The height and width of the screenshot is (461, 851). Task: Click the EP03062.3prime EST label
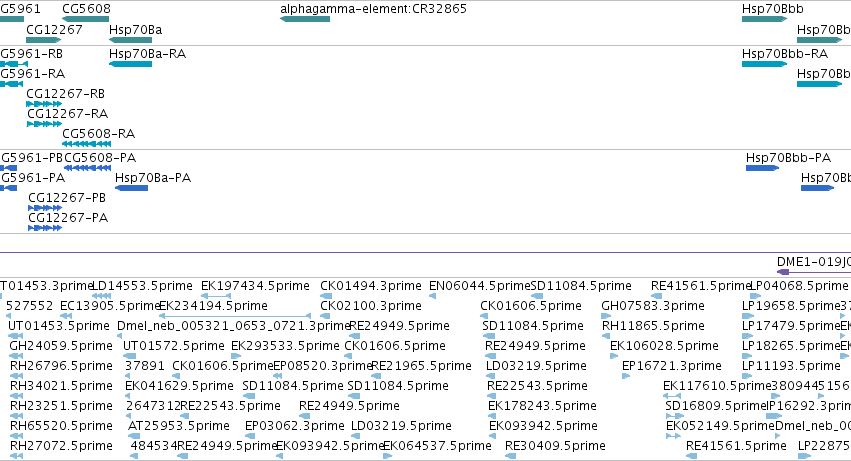pyautogui.click(x=295, y=427)
